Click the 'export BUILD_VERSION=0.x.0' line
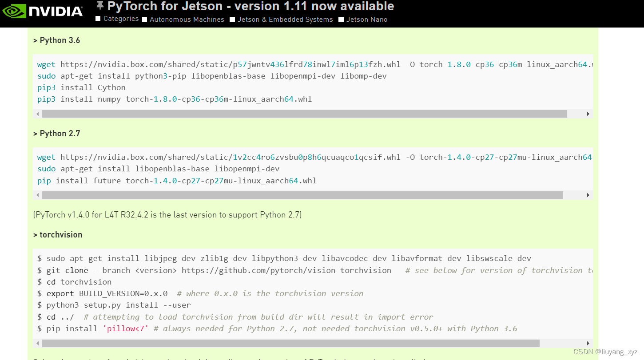This screenshot has width=644, height=360. 200,293
